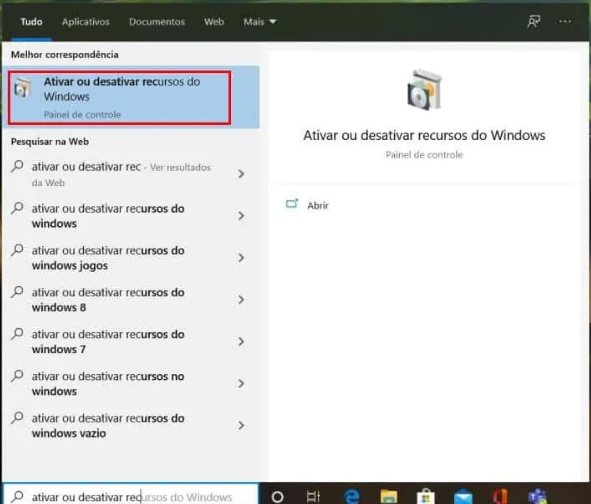The width and height of the screenshot is (591, 504).
Task: Open the Mail app from taskbar
Action: pos(463,496)
